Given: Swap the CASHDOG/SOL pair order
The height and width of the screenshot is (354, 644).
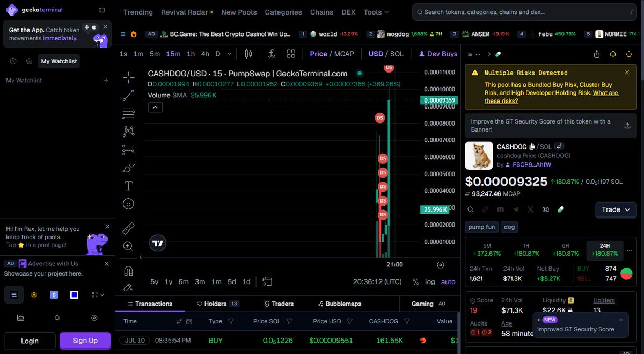Looking at the screenshot, I should pos(559,146).
